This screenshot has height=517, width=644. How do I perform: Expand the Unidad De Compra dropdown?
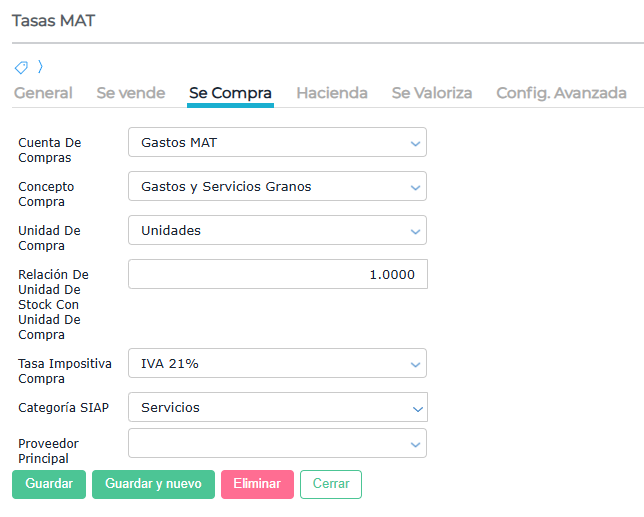(x=277, y=231)
